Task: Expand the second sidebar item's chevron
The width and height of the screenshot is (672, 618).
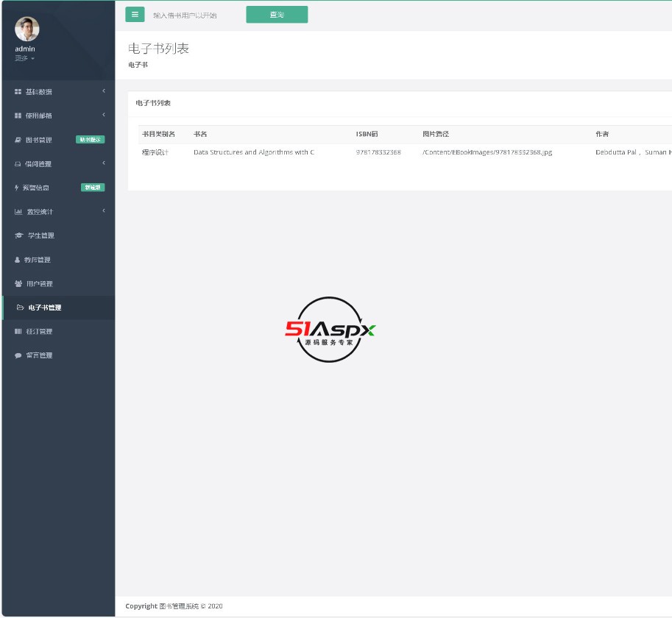Action: pos(104,115)
